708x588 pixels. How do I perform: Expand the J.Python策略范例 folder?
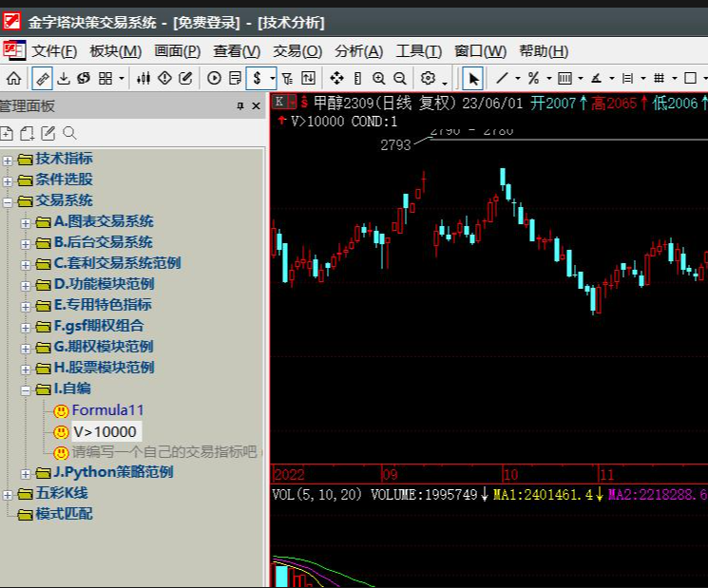click(x=26, y=474)
